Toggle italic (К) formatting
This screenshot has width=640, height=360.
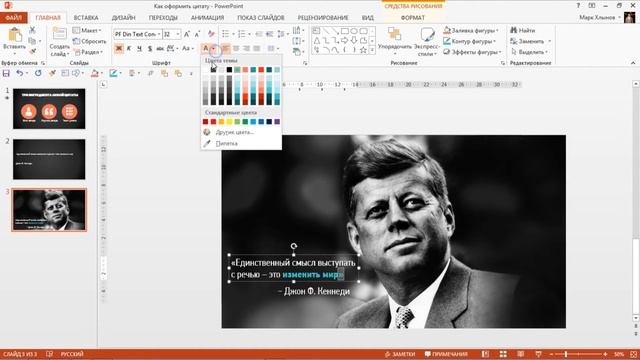click(129, 49)
